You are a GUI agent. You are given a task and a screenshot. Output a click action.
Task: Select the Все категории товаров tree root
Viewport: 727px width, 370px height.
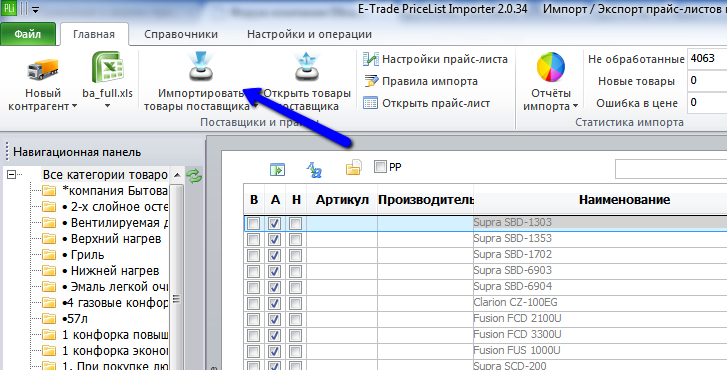pyautogui.click(x=105, y=175)
